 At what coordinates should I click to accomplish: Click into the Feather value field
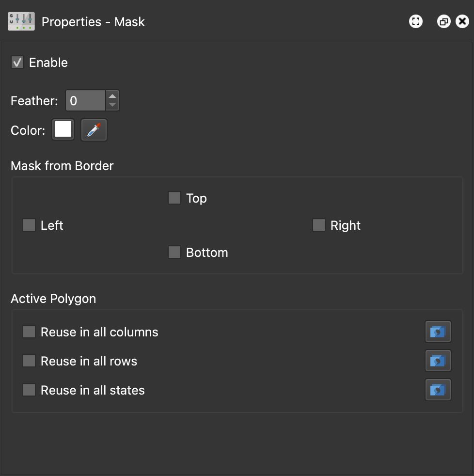point(86,100)
